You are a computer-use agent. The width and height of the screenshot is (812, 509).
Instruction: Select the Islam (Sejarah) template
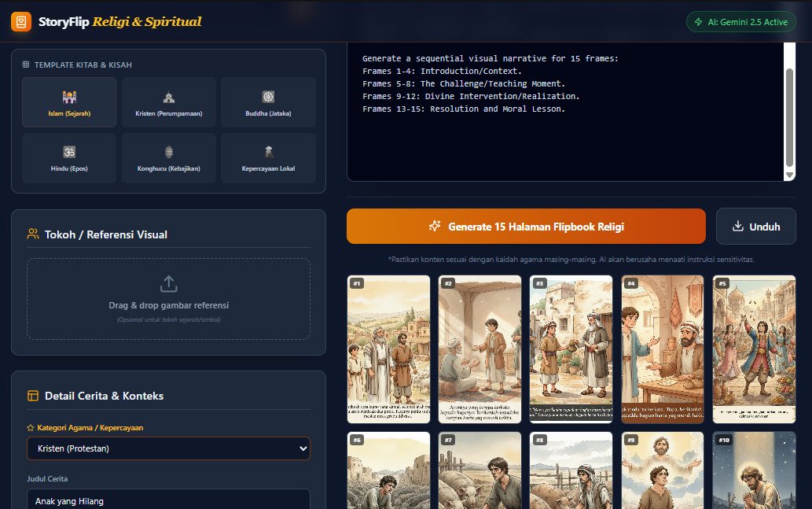point(69,102)
